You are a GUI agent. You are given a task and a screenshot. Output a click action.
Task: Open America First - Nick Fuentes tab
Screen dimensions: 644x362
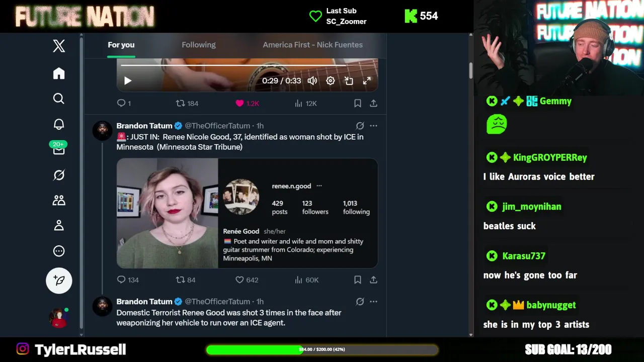coord(312,45)
